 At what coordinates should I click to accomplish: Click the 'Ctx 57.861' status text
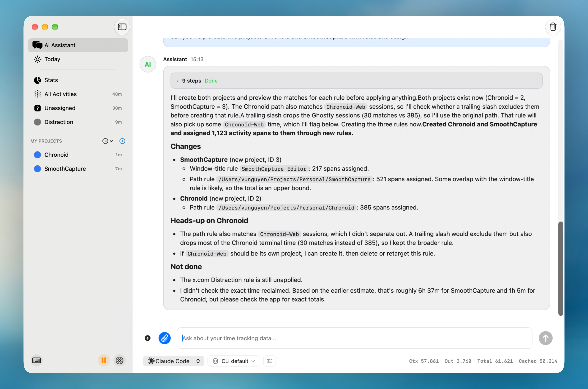(424, 361)
